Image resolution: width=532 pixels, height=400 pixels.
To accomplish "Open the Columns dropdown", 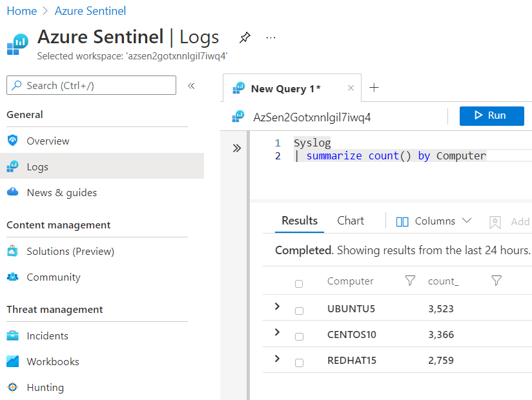I will pos(434,221).
